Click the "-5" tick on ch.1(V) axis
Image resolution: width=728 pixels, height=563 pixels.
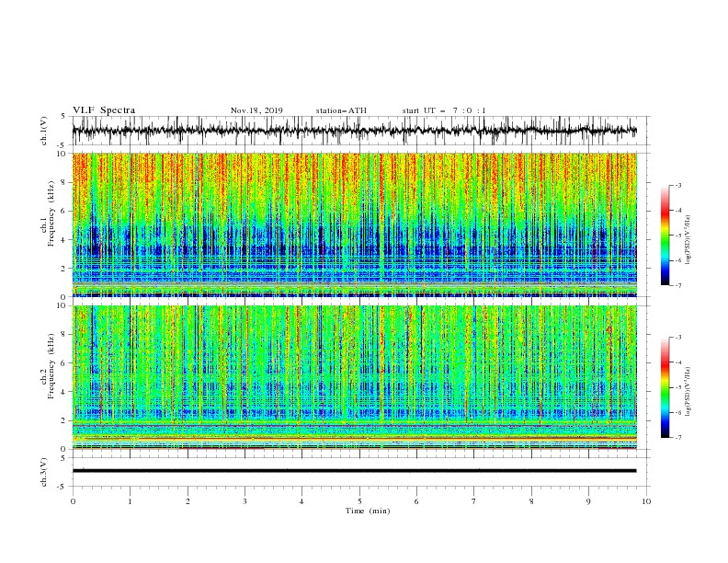point(63,145)
